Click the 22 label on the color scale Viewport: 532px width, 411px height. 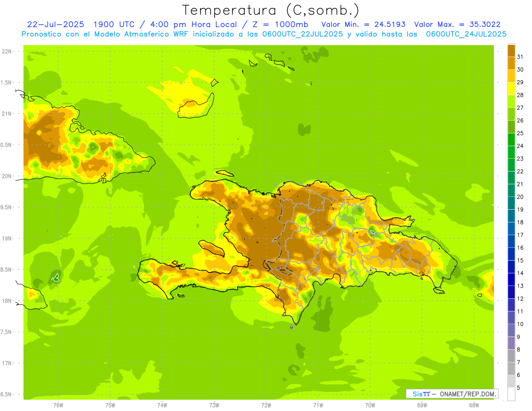point(520,171)
